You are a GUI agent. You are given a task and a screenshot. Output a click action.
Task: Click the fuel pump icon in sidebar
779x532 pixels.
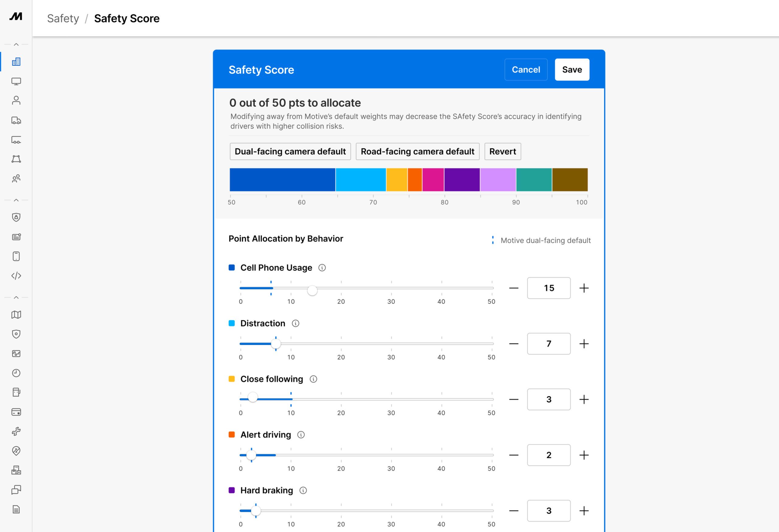(x=16, y=392)
